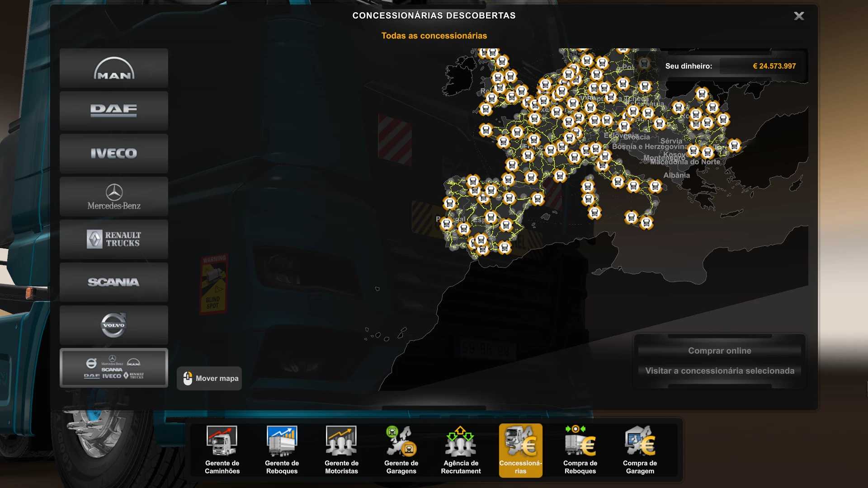Open Gerente de Caminhões

pyautogui.click(x=222, y=450)
